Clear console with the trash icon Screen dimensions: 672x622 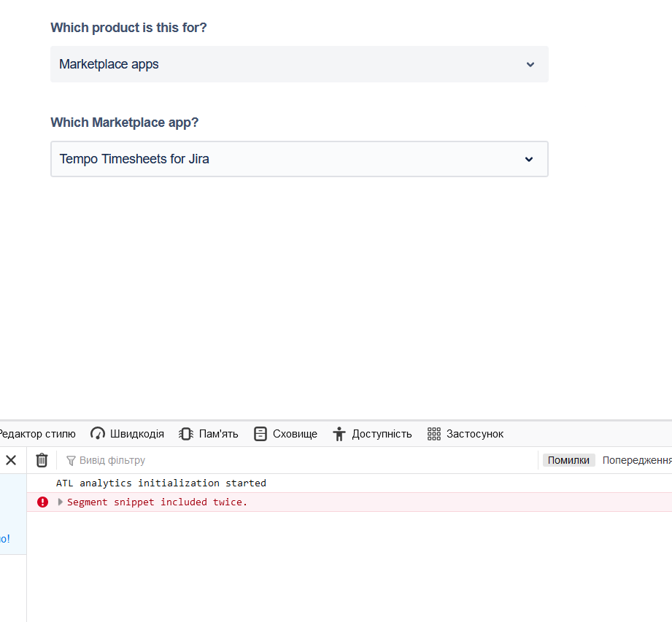pyautogui.click(x=42, y=460)
